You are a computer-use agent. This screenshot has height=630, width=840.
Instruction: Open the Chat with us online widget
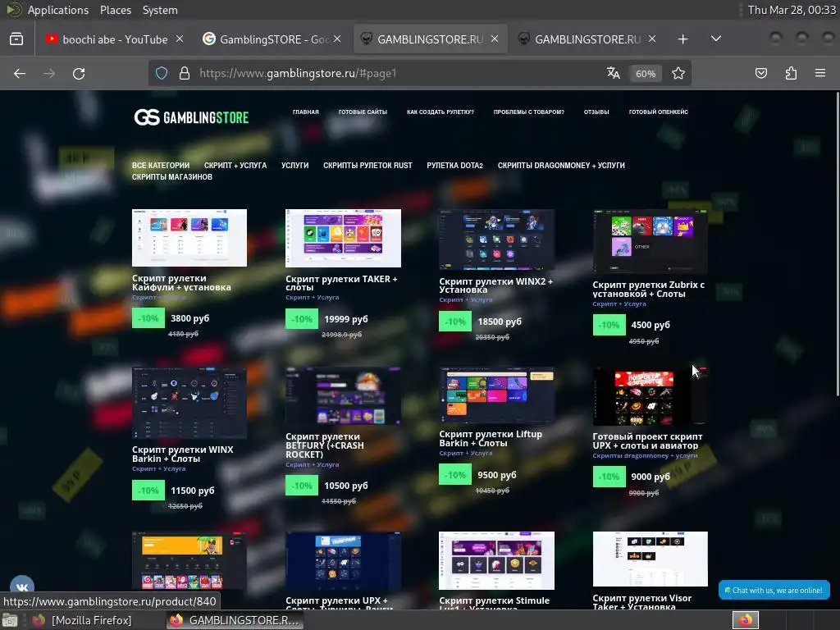pos(774,590)
